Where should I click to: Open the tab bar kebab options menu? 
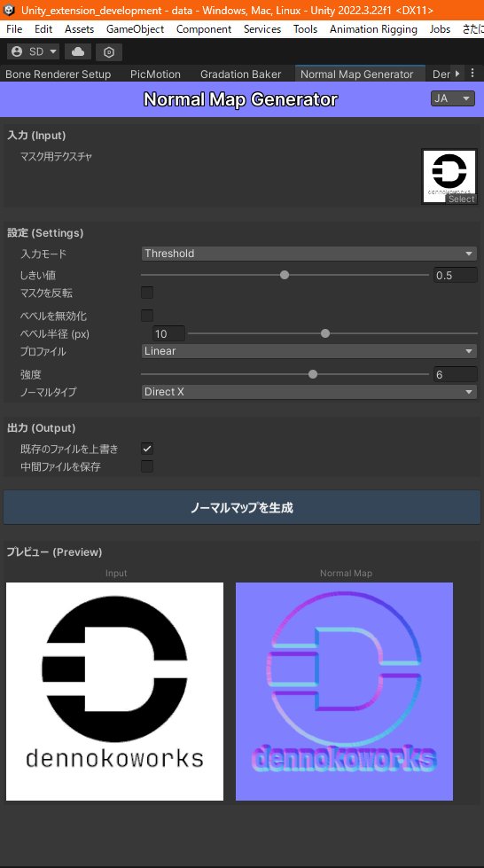472,73
